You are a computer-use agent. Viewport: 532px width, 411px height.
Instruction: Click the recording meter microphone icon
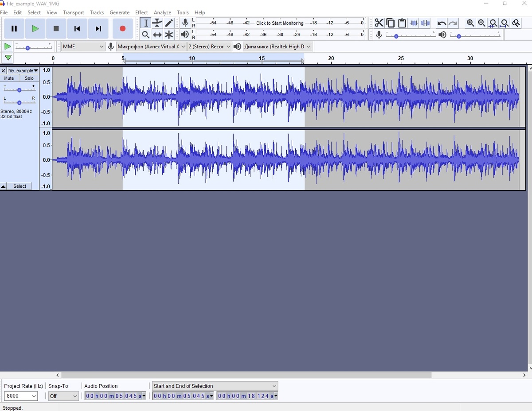tap(185, 23)
